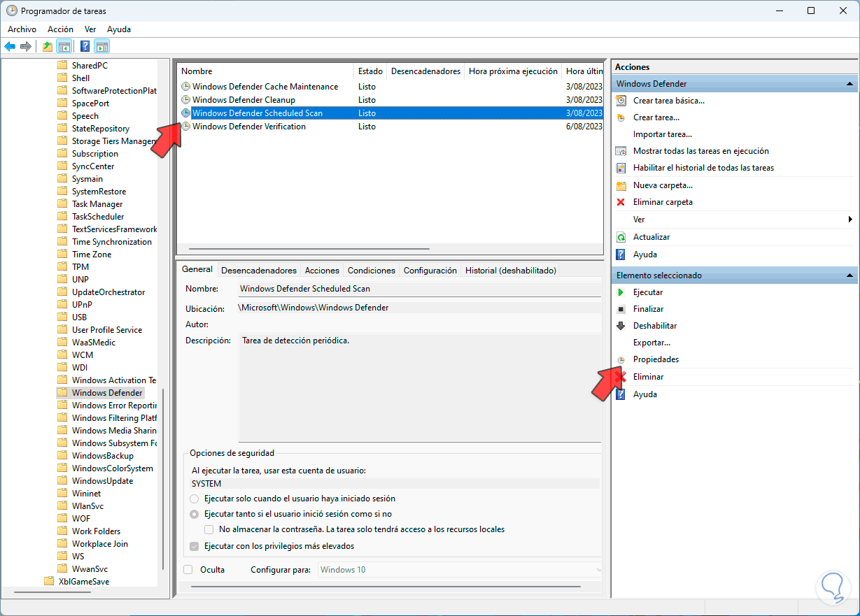Click the folder icon next to Windows Defender
The height and width of the screenshot is (616, 860).
[63, 393]
